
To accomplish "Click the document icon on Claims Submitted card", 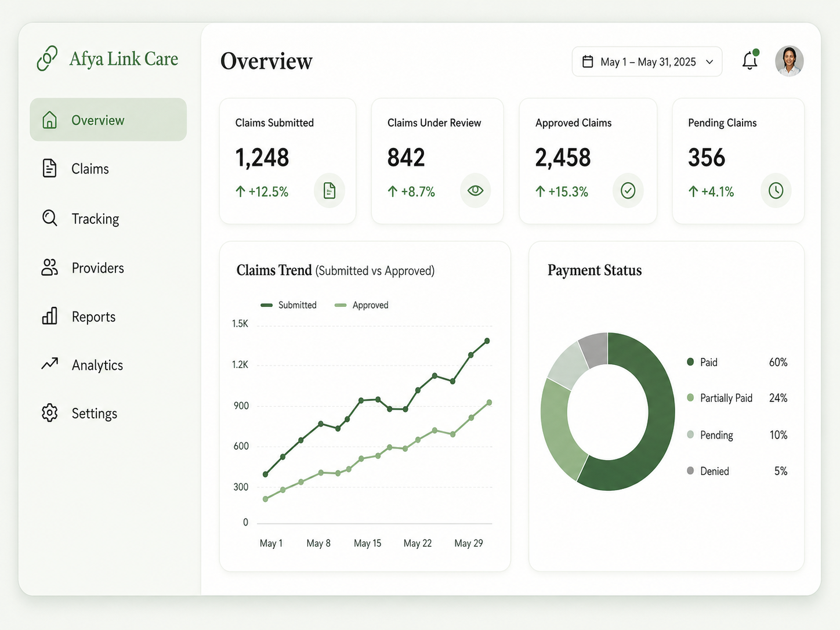I will (330, 190).
